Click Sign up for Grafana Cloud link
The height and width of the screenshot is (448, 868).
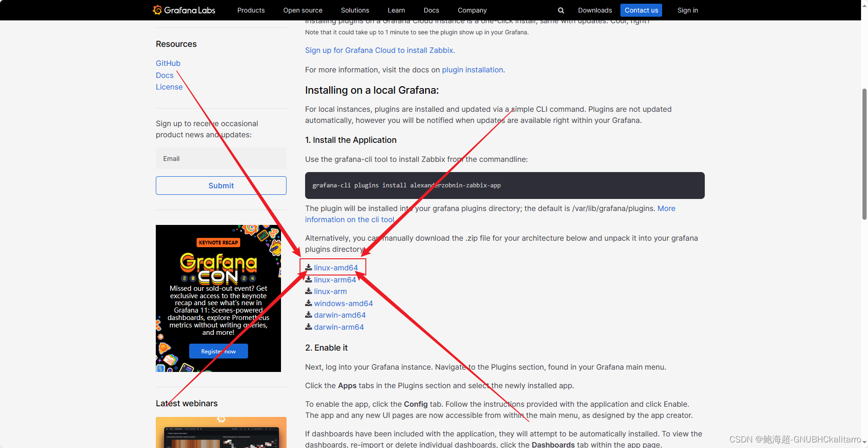[380, 50]
